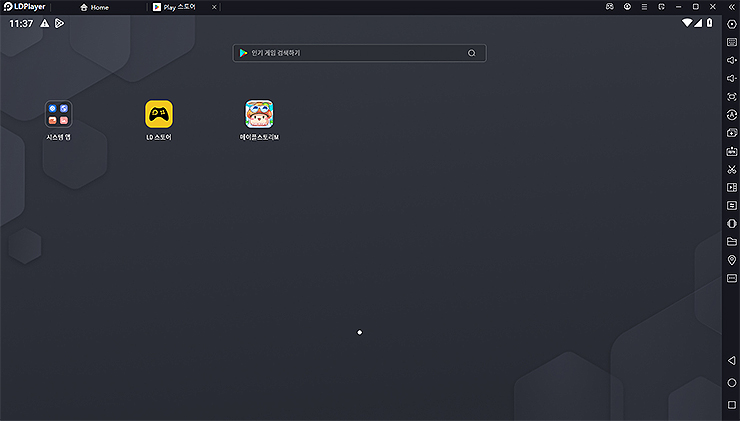The height and width of the screenshot is (421, 740).
Task: Open the shared folder sidebar icon
Action: point(732,242)
